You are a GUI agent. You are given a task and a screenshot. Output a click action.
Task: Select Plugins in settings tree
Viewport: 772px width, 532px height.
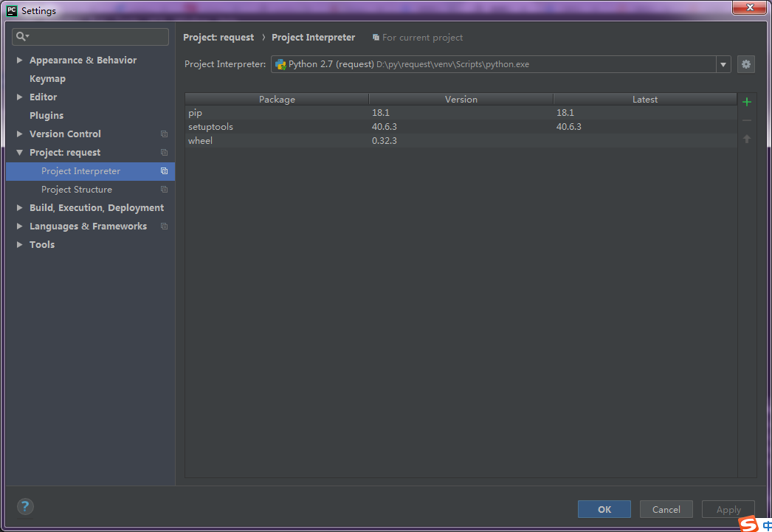coord(46,116)
